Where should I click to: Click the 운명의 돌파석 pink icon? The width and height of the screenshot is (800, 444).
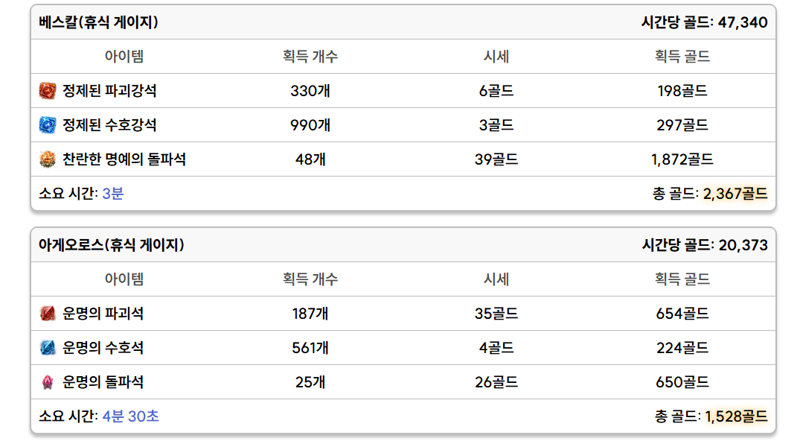click(47, 382)
